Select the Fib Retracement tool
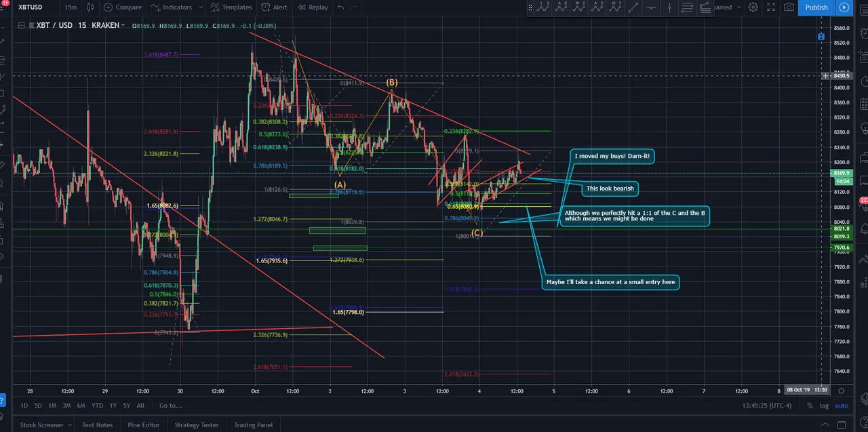The height and width of the screenshot is (432, 868). point(688,7)
